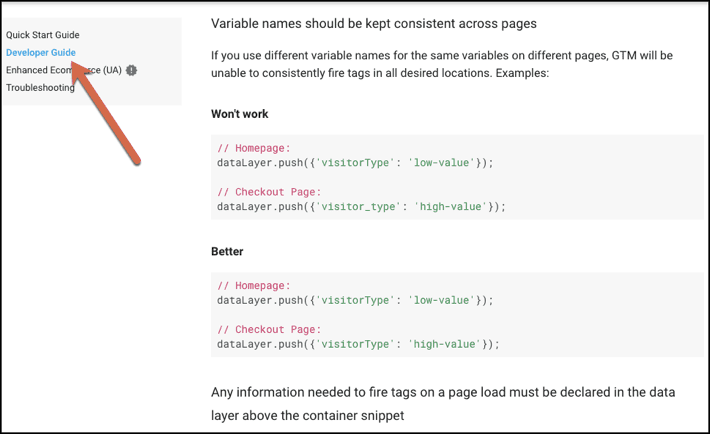The width and height of the screenshot is (710, 434).
Task: Click the 'visitor_type' high-value code line
Action: 361,207
